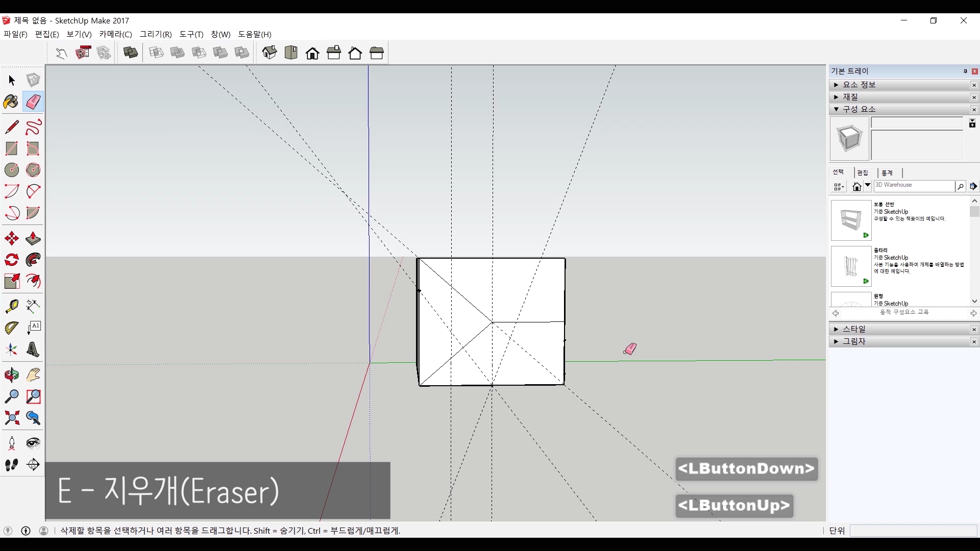Switch to the 통계 tab
The image size is (980, 551).
(887, 173)
